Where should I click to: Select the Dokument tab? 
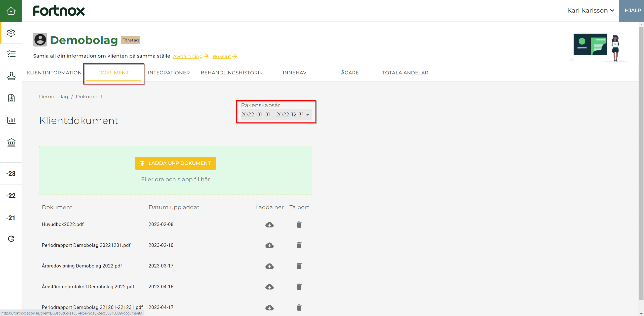coord(113,73)
